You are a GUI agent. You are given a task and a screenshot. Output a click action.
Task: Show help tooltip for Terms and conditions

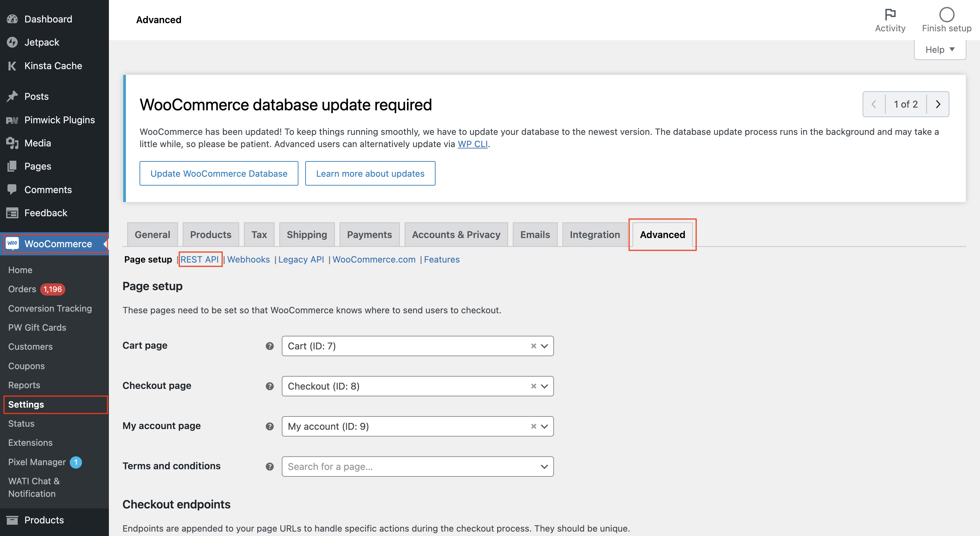(270, 467)
